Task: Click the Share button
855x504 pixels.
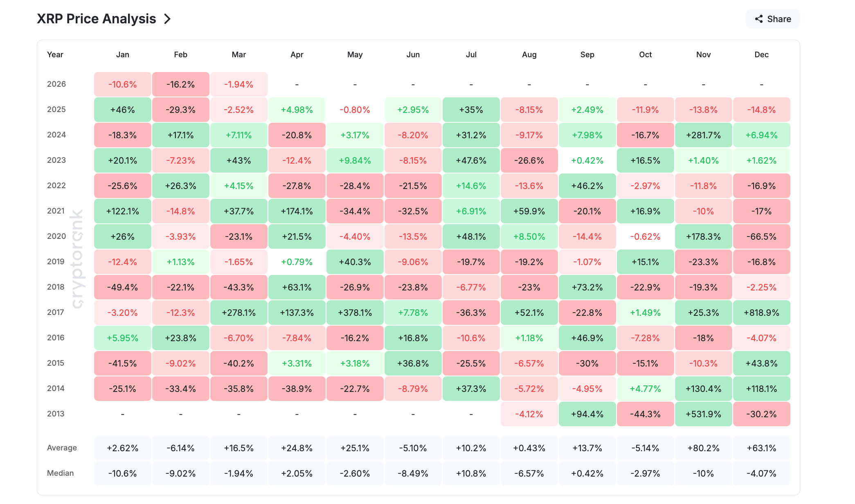Action: pos(773,19)
